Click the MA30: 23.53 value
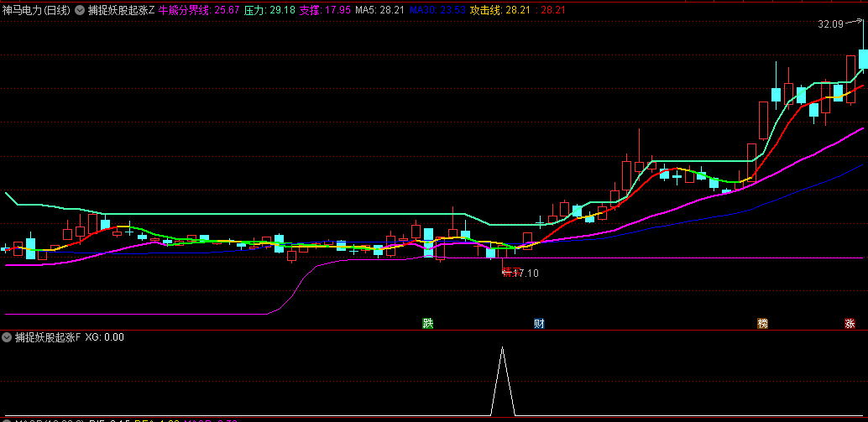The height and width of the screenshot is (422, 868). [x=437, y=10]
